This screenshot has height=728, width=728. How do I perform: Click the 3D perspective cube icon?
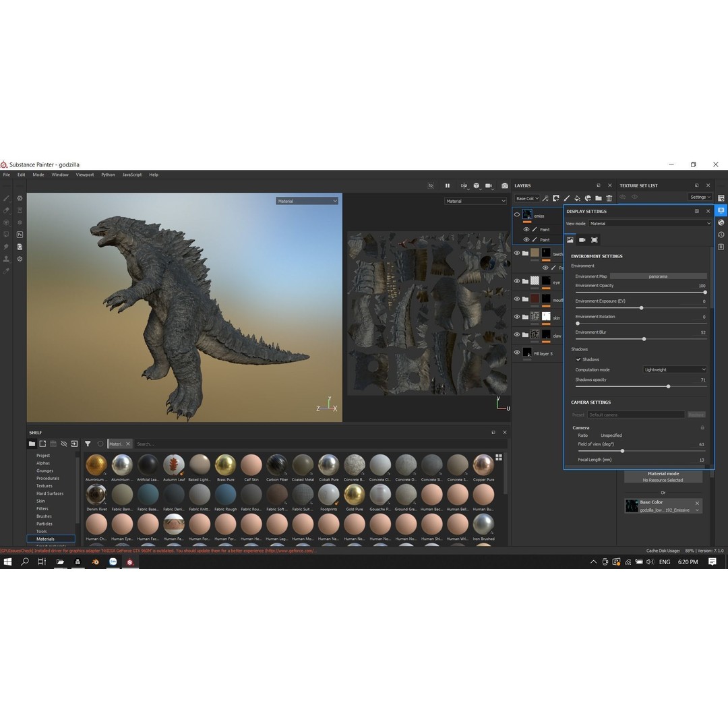click(477, 186)
